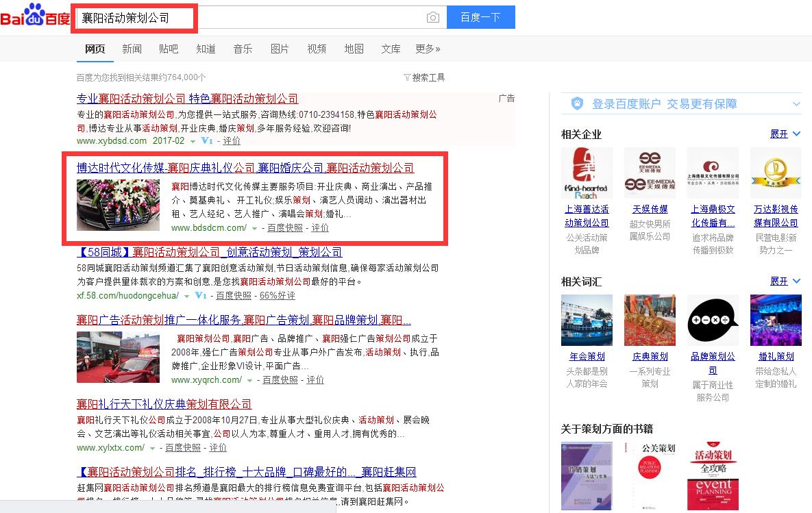Click V1 credit badge for xybdsd.com result
This screenshot has width=812, height=513.
(x=207, y=141)
